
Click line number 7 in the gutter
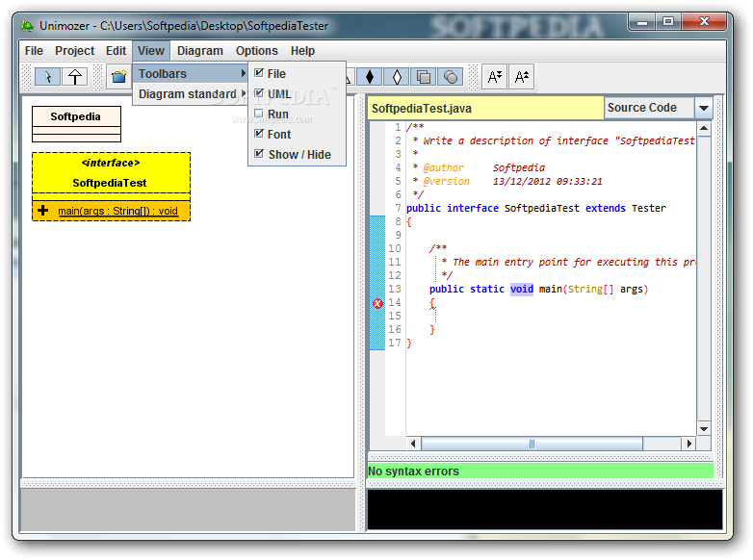pyautogui.click(x=398, y=208)
